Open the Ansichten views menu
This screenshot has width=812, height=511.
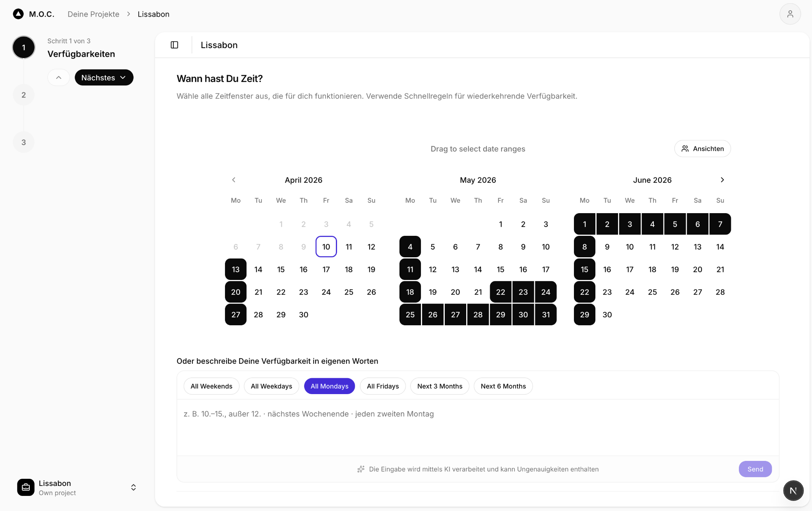point(702,149)
